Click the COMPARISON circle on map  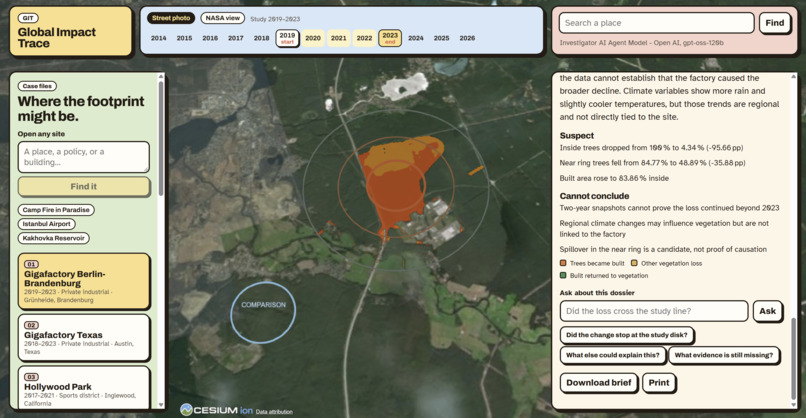click(x=263, y=312)
